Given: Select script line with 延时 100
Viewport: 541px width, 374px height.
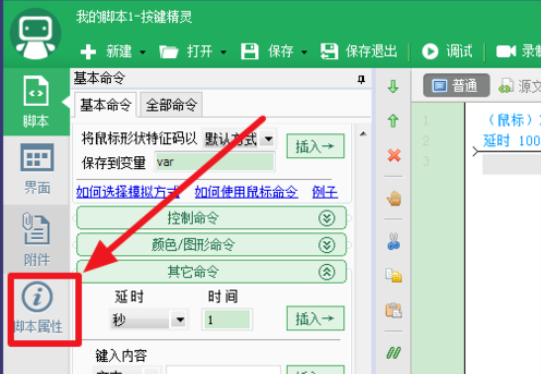Looking at the screenshot, I should (512, 141).
